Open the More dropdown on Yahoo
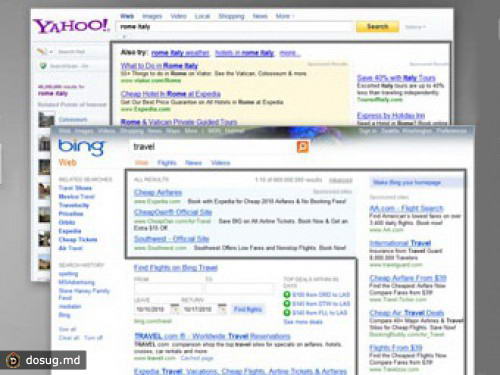 coord(285,16)
